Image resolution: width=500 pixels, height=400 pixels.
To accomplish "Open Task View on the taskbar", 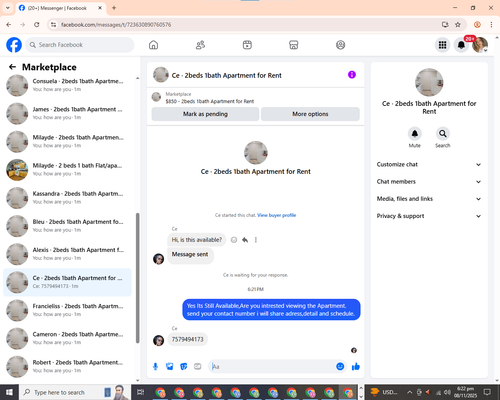I will 141,392.
